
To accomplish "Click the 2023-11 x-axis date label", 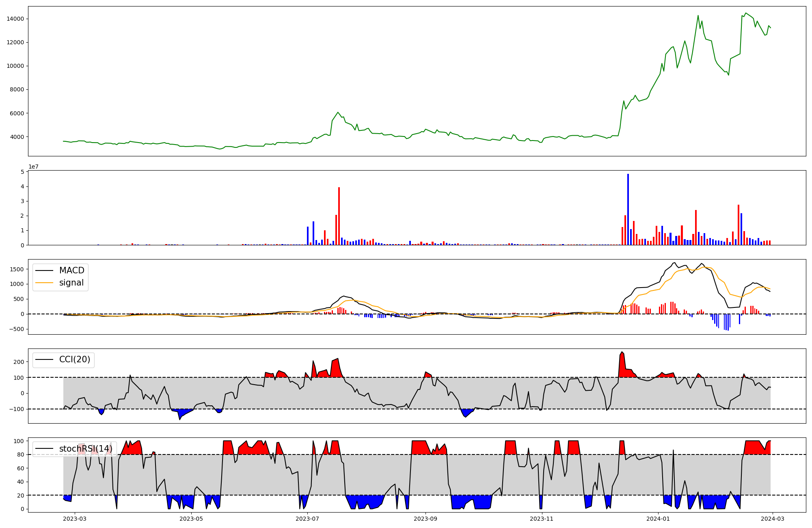I will (542, 519).
